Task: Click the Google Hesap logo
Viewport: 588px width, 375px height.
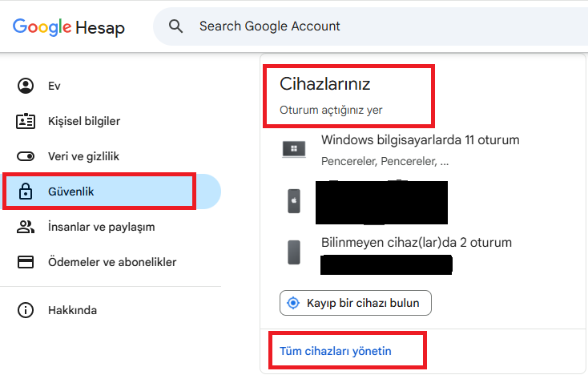Action: [69, 27]
